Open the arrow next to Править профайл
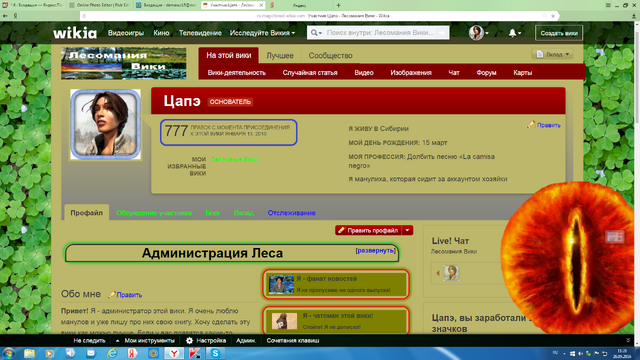 point(407,230)
